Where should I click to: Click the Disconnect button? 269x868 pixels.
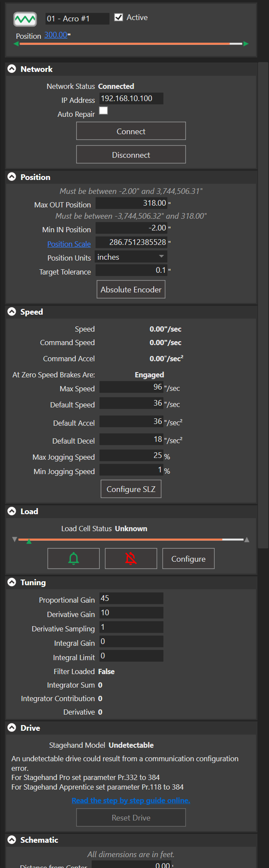point(131,155)
